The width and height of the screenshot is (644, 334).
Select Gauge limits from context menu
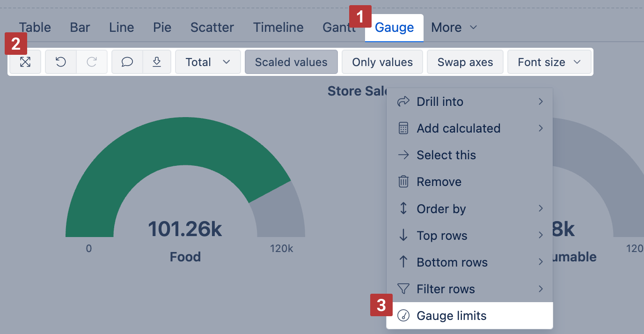(x=452, y=316)
